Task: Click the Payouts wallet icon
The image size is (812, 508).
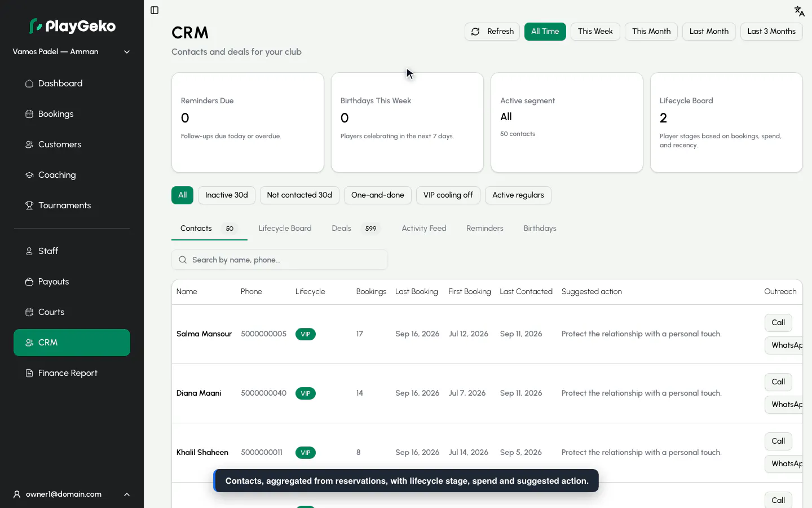Action: [x=29, y=282]
